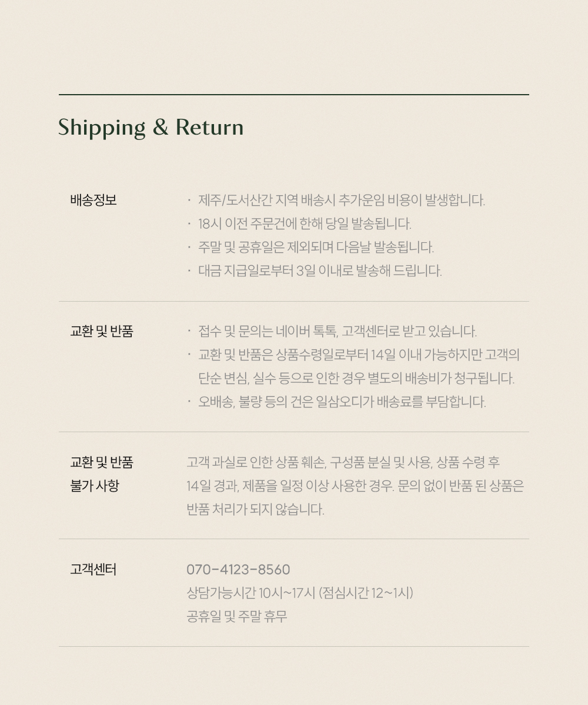This screenshot has width=588, height=705.
Task: Click the 상담가능시간 10시~17시 line
Action: click(x=300, y=593)
